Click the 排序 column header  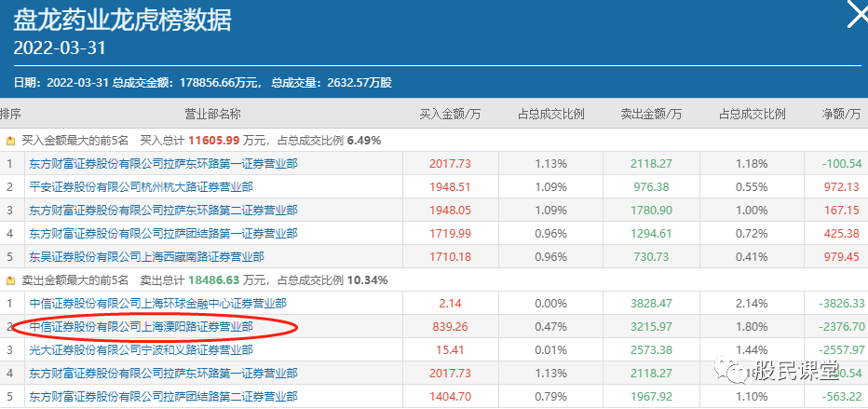[x=10, y=114]
